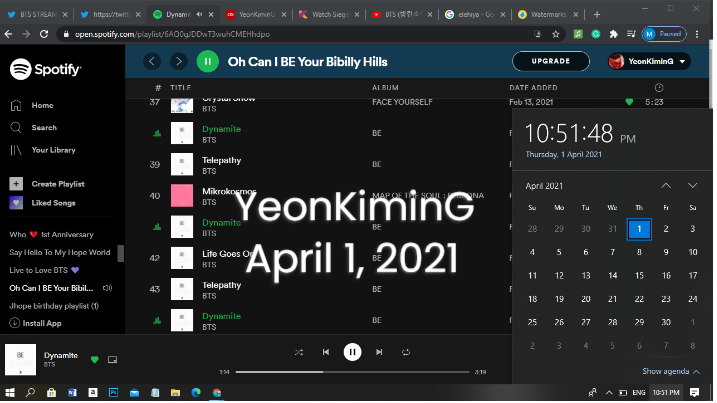Screen dimensions: 717x403
Task: Go forward with Spotify's right chevron button
Action: (179, 61)
